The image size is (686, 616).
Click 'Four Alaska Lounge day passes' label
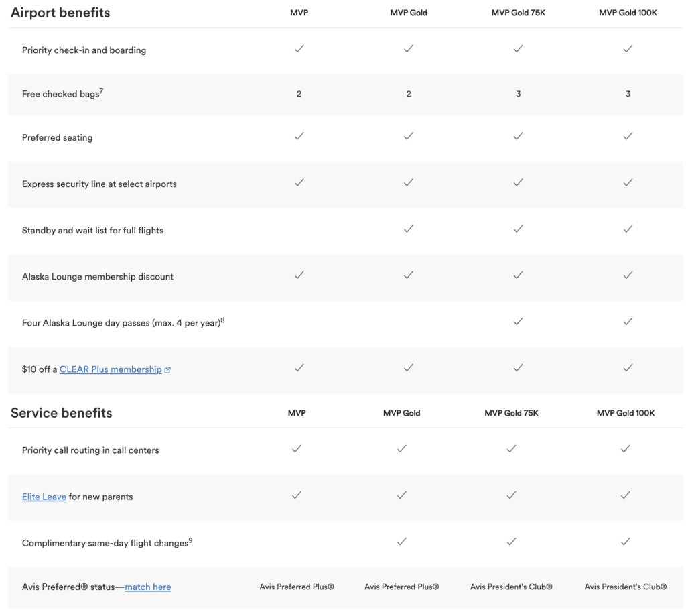tap(123, 322)
